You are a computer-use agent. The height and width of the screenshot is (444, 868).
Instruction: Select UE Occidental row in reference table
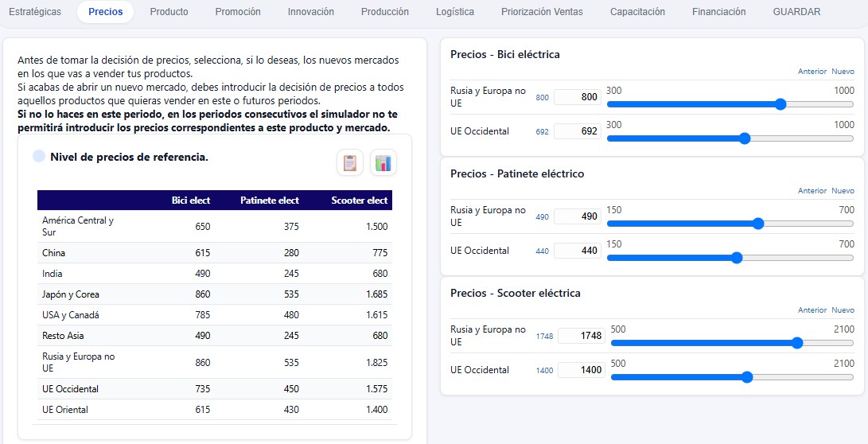(215, 388)
